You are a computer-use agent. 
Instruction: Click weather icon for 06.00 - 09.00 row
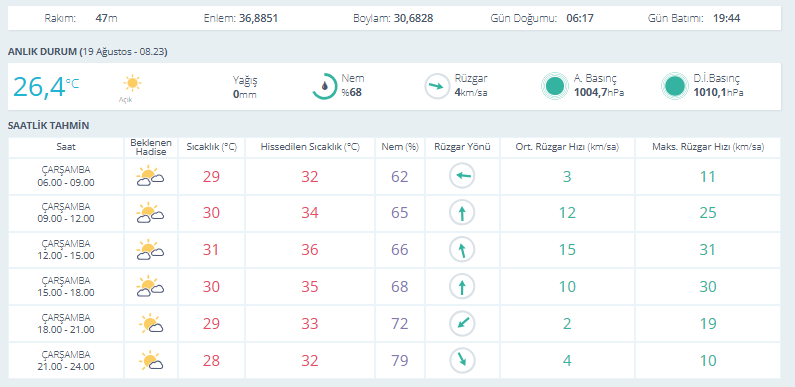[150, 176]
